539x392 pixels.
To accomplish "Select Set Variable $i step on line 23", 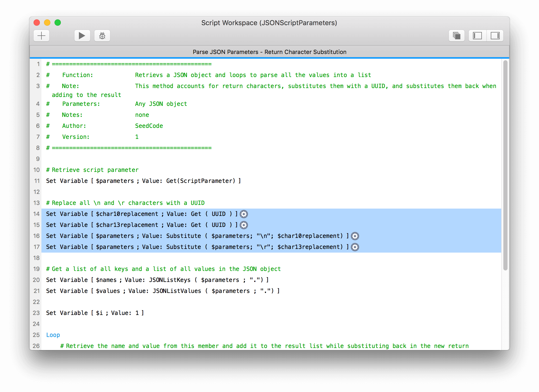I will (95, 313).
